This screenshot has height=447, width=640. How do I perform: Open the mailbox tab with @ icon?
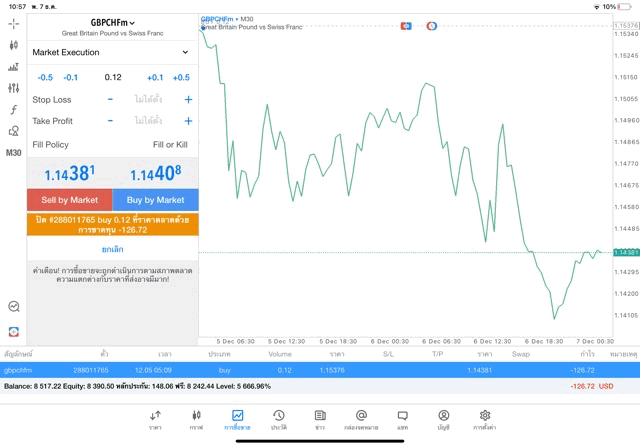pos(361,420)
